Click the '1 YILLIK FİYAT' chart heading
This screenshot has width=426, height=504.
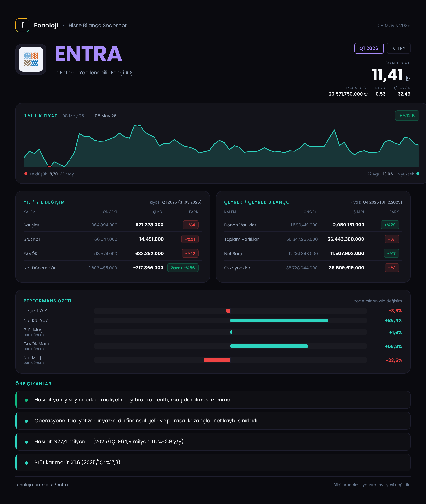pos(41,116)
